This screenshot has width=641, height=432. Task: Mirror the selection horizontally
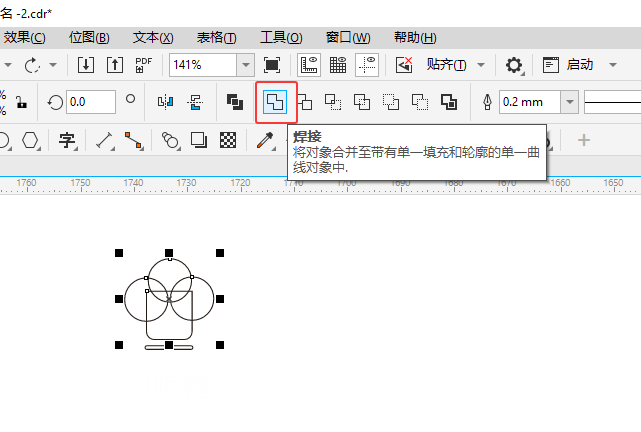[x=166, y=102]
